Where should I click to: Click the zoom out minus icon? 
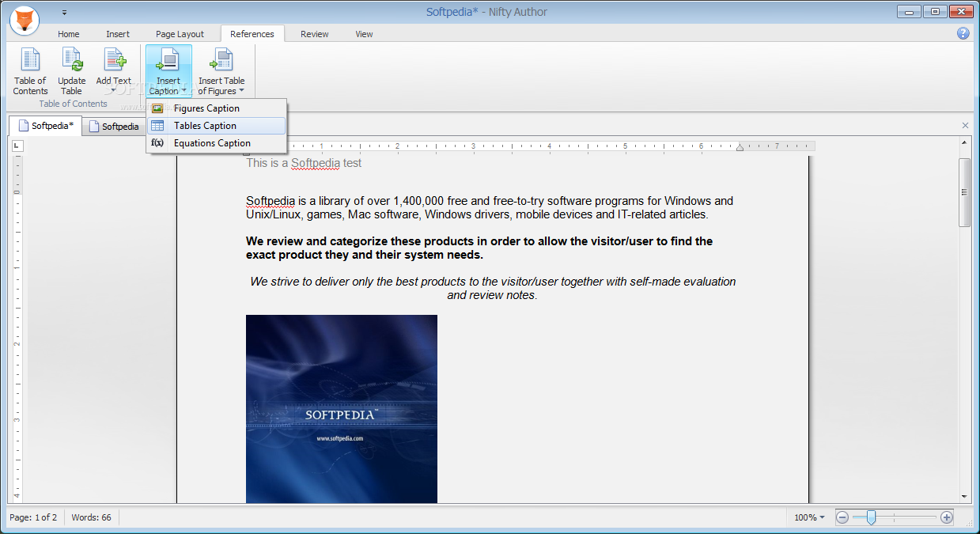pos(842,517)
